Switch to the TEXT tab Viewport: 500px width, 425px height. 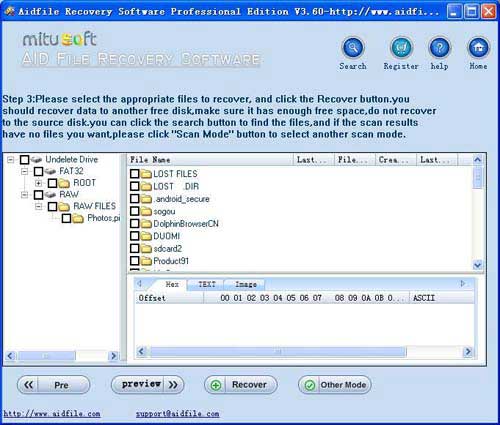click(207, 284)
